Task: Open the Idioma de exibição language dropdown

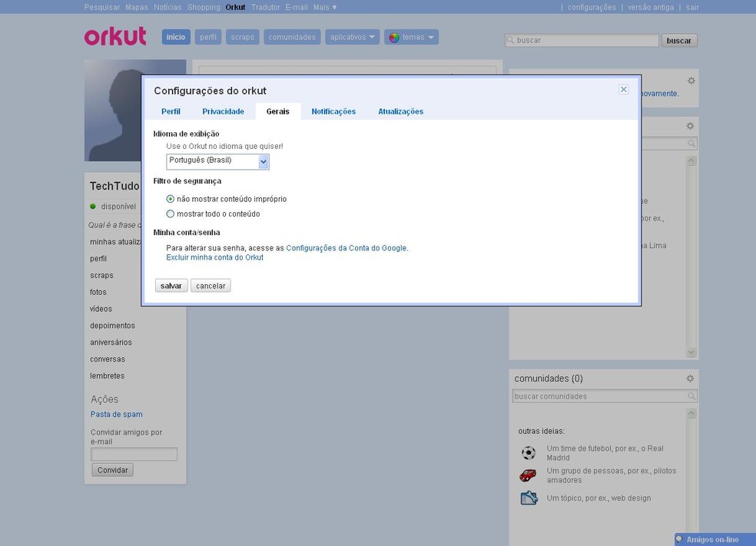Action: (264, 161)
